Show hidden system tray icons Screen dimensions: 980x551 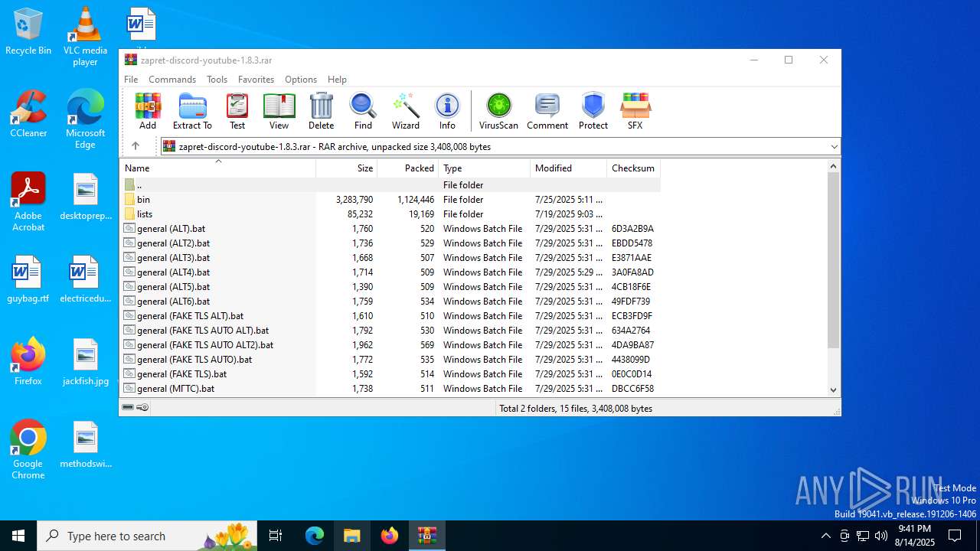825,536
